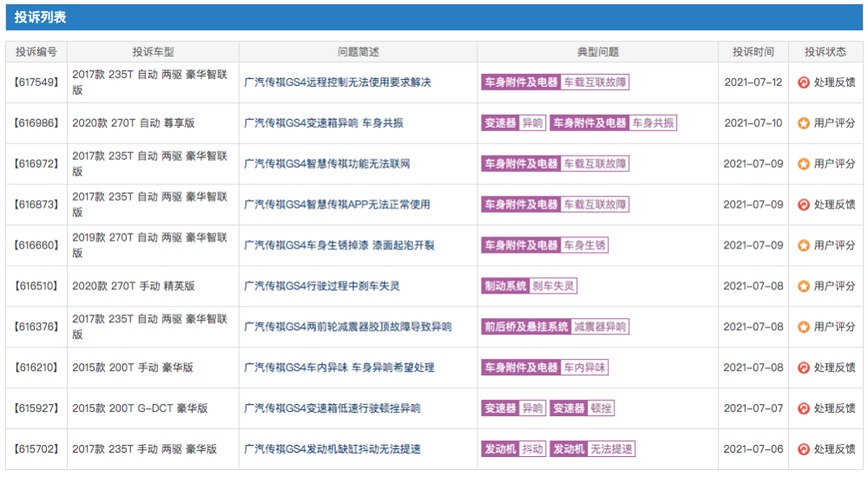The width and height of the screenshot is (868, 477).
Task: Click the 投诉状态 column header
Action: (x=825, y=52)
